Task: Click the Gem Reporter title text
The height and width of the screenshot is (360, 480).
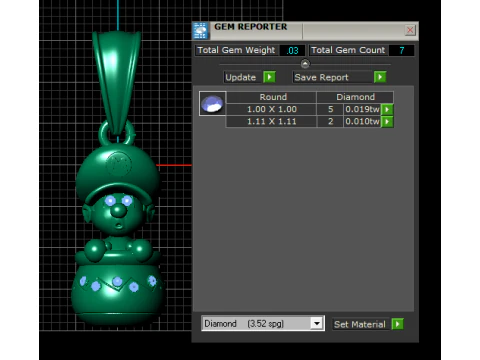Action: pos(250,27)
